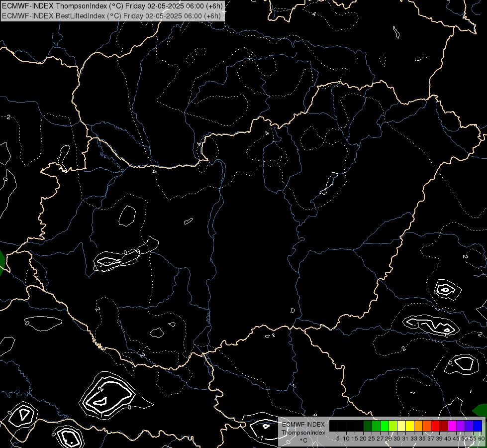Viewport: 487px width, 448px height.
Task: Select the dark green 20–25 legend swatch
Action: (x=368, y=426)
